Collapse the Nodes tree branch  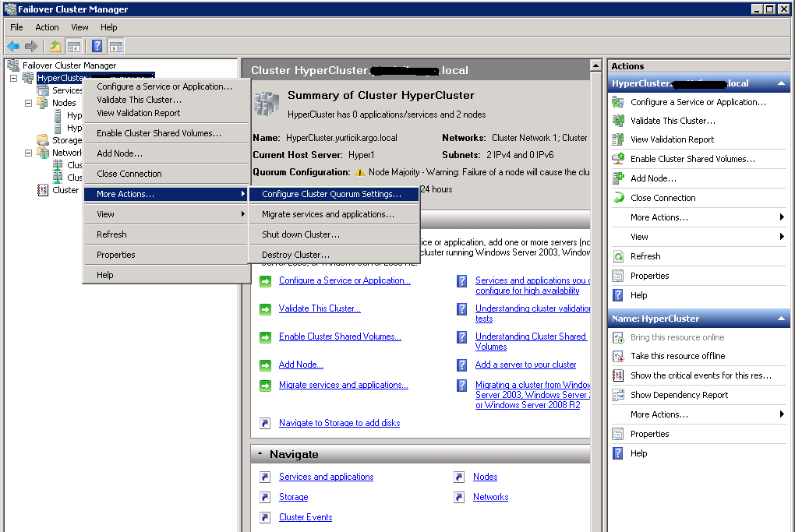tap(29, 103)
